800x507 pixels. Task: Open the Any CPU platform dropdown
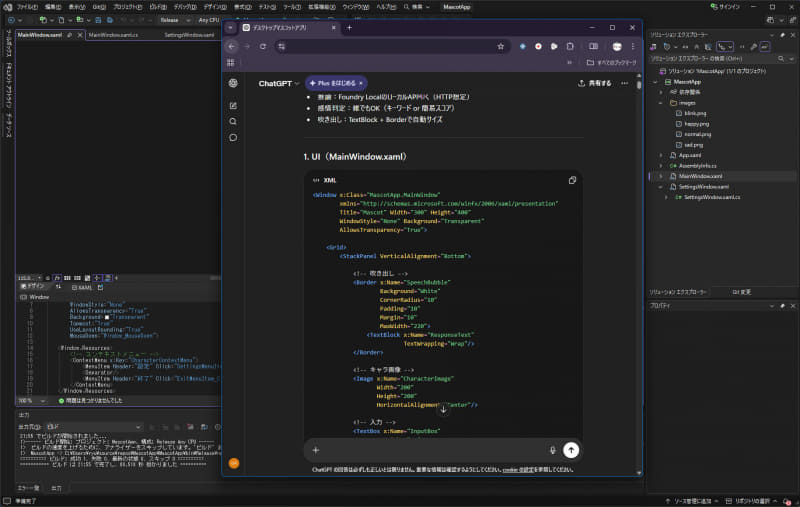pyautogui.click(x=209, y=20)
